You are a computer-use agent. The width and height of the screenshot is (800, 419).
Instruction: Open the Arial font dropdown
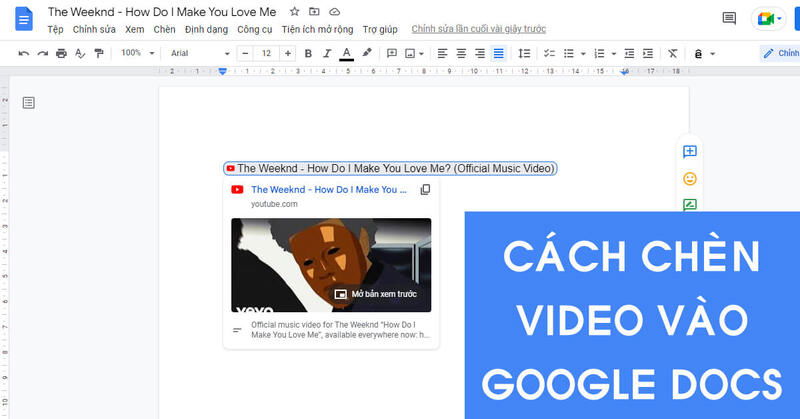pyautogui.click(x=197, y=53)
